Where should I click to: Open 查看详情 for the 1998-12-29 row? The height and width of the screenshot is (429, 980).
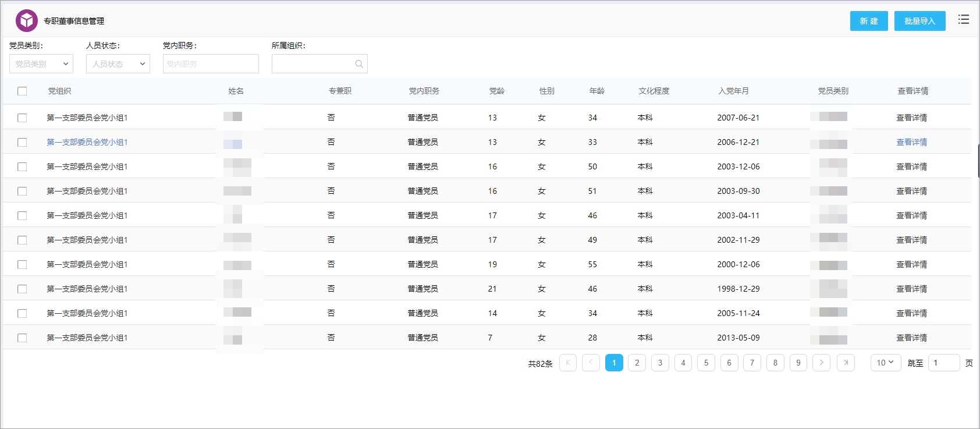[x=912, y=289]
